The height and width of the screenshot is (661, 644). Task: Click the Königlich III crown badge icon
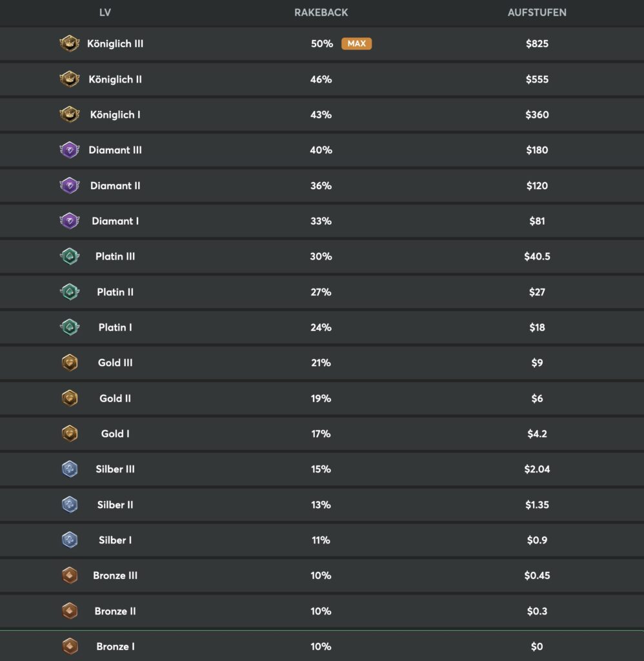[70, 44]
